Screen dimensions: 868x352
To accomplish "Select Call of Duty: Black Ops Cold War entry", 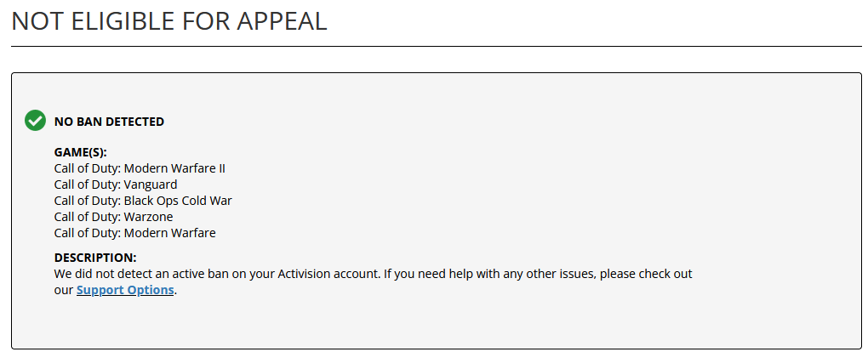I will point(143,201).
